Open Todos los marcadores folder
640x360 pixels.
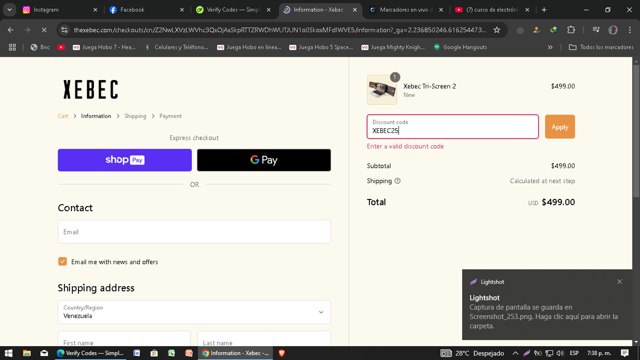click(601, 47)
